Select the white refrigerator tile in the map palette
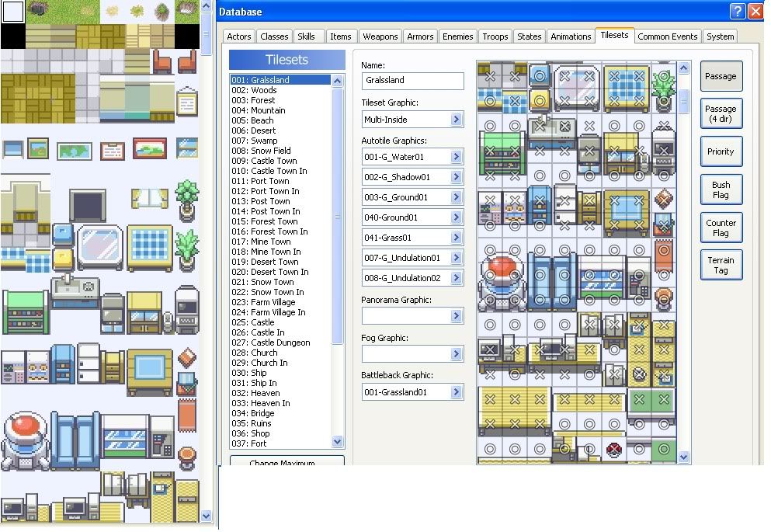This screenshot has height=532, width=771. click(x=88, y=363)
